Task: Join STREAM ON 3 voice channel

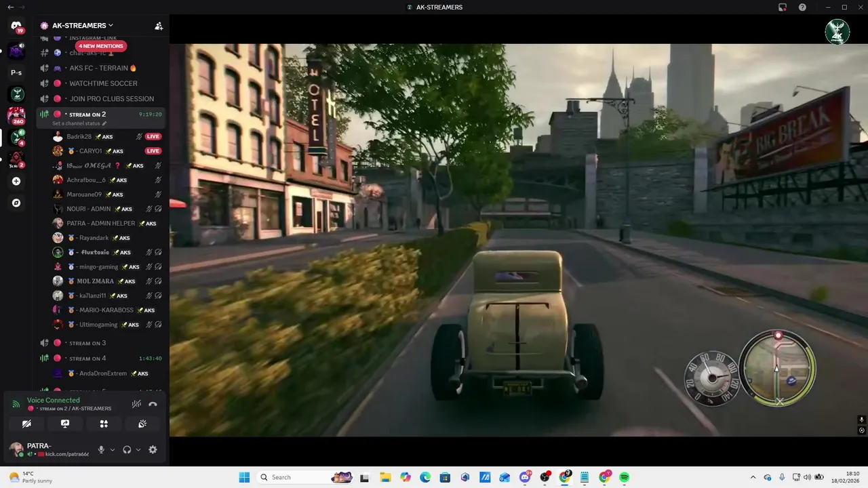Action: (x=100, y=343)
